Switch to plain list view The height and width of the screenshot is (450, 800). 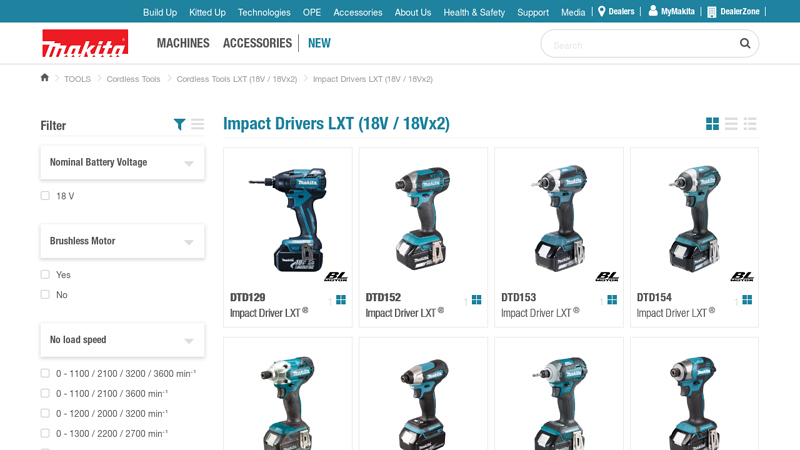tap(731, 123)
